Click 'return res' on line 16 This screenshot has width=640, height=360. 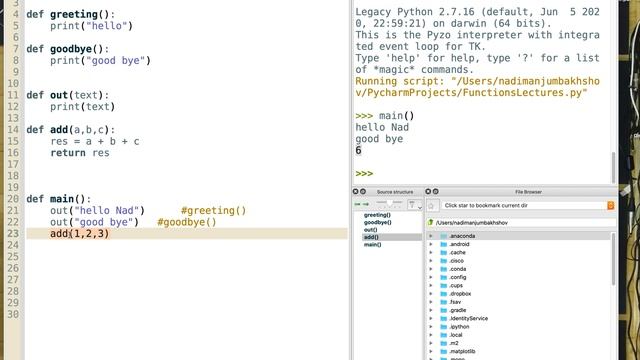click(x=80, y=153)
